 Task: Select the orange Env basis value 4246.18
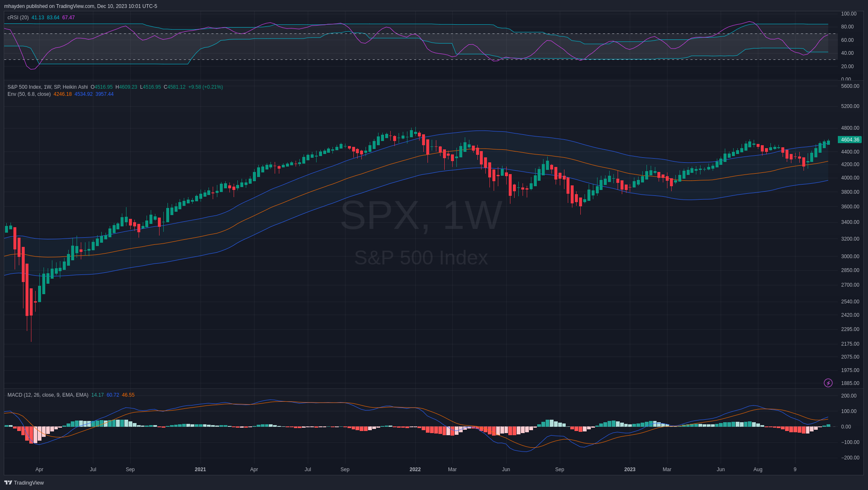(x=62, y=94)
